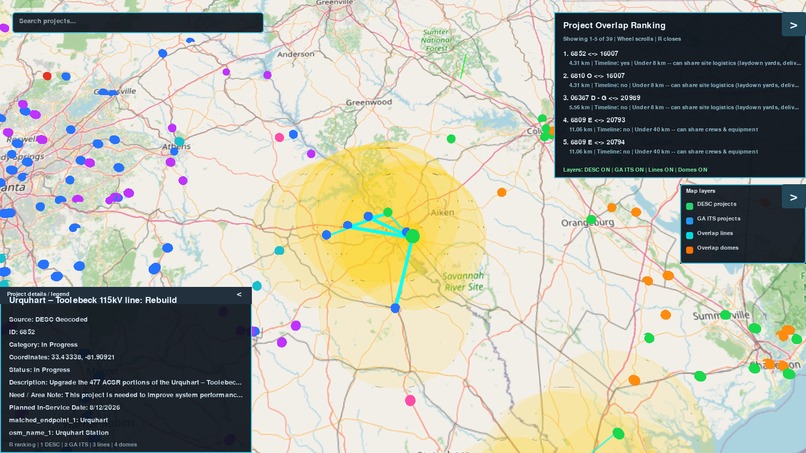Click the lone green marker north of Aiken near Columbia
806x453 pixels.
tap(451, 139)
